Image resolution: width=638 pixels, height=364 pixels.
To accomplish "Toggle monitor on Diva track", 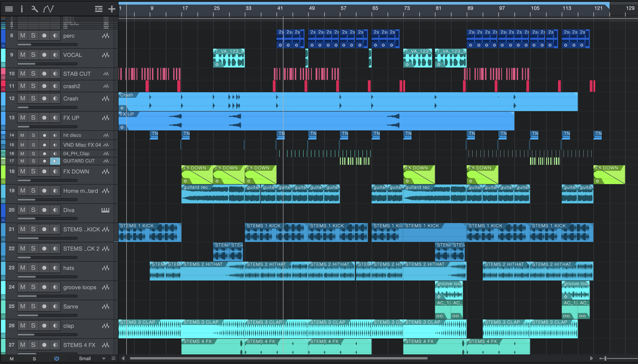I will 55,210.
